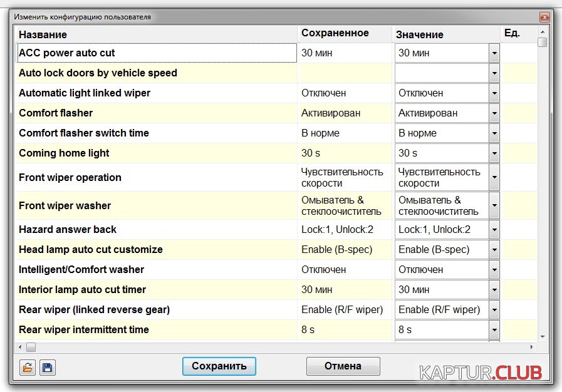Click the Значение column header

tap(446, 34)
